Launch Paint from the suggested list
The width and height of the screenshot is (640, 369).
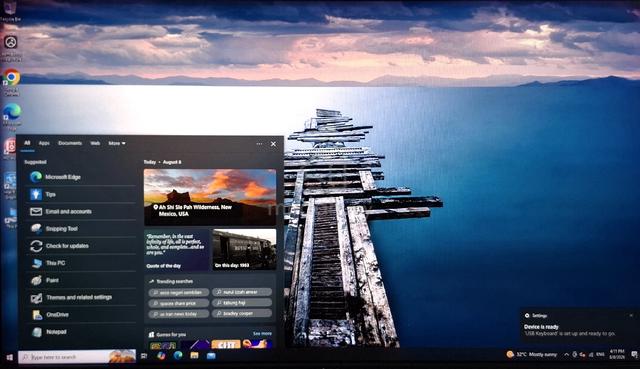[80, 280]
